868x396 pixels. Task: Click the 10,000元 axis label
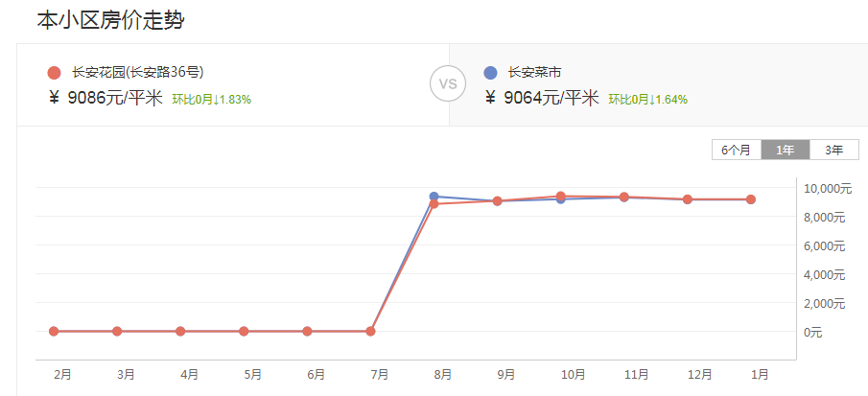coord(827,188)
